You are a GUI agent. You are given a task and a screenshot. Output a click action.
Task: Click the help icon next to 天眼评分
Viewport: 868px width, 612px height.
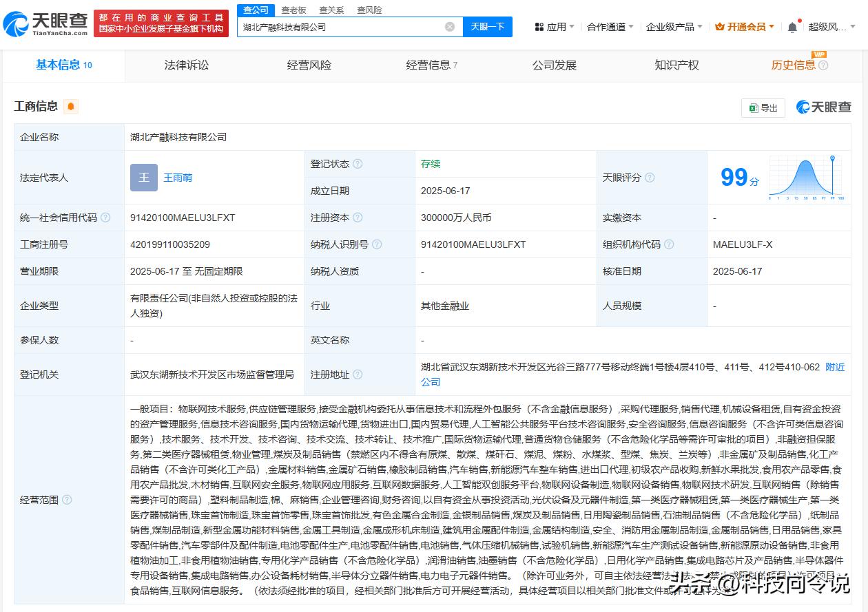coord(650,178)
